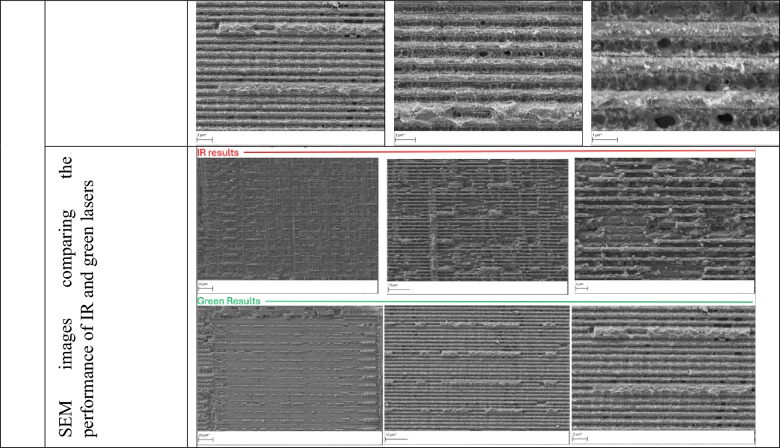Click the 'Green Results' green label
780x448 pixels.
[229, 301]
